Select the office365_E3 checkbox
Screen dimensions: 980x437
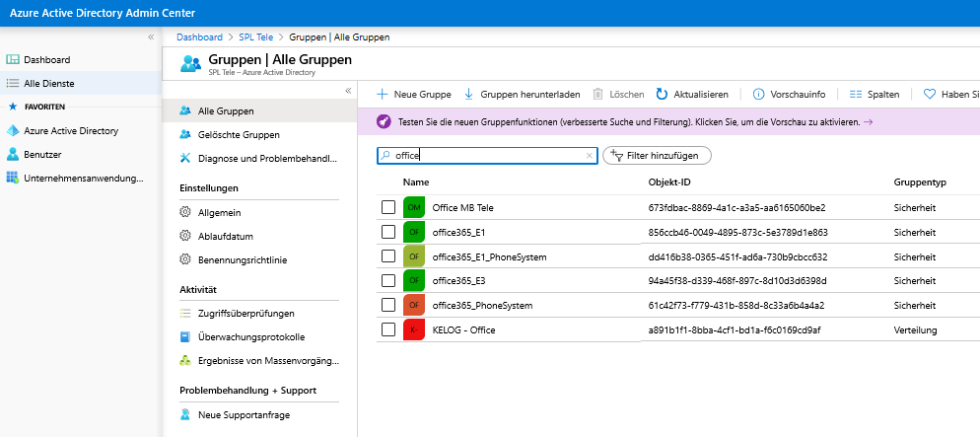click(388, 281)
